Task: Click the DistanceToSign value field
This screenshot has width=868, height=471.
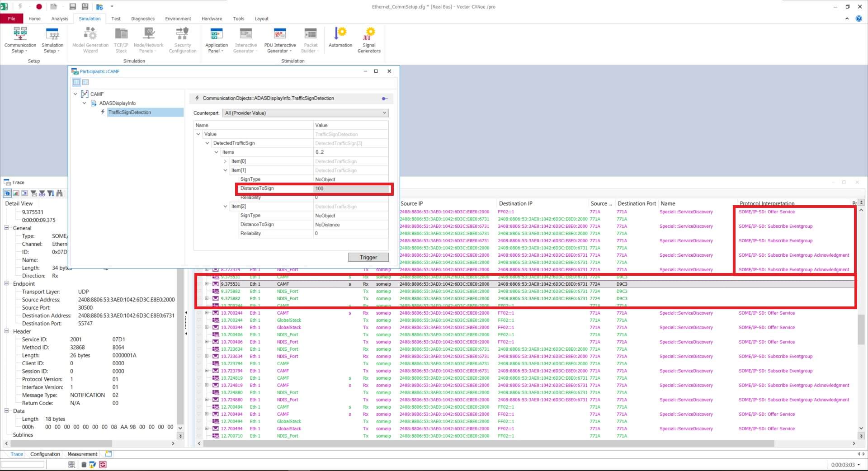Action: [x=351, y=188]
